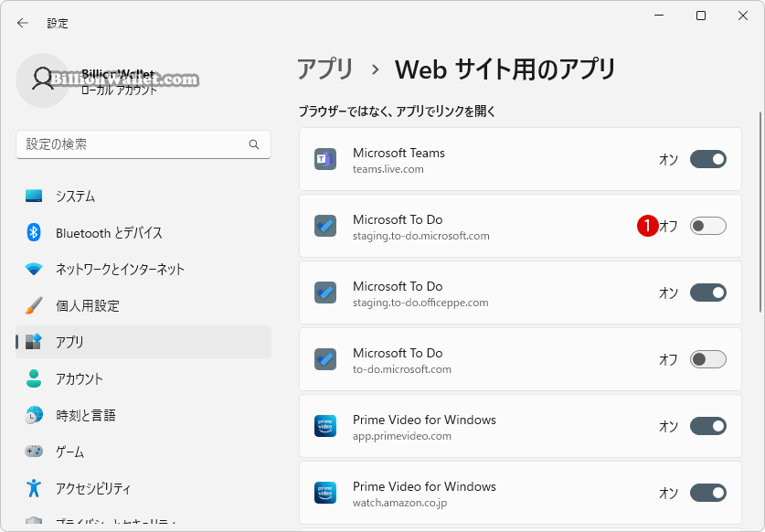This screenshot has height=532, width=765.
Task: Click the アプリ sidebar icon
Action: 34,342
